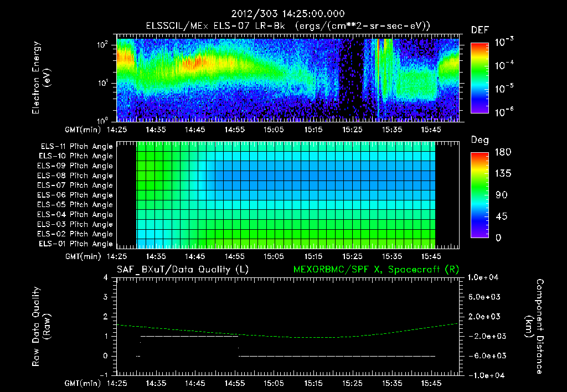The width and height of the screenshot is (567, 392).
Task: Click the ELS-01 Pitch Angle row label
Action: pyautogui.click(x=76, y=244)
